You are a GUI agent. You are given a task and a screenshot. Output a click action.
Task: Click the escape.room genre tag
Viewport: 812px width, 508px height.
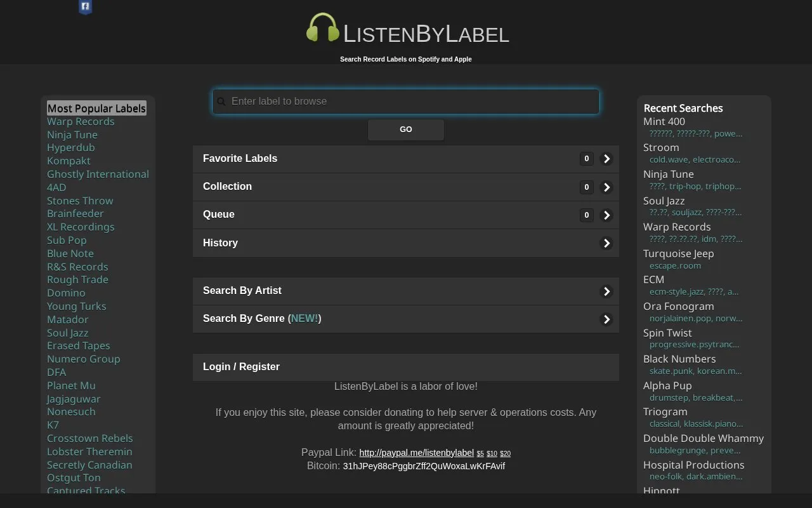coord(675,265)
